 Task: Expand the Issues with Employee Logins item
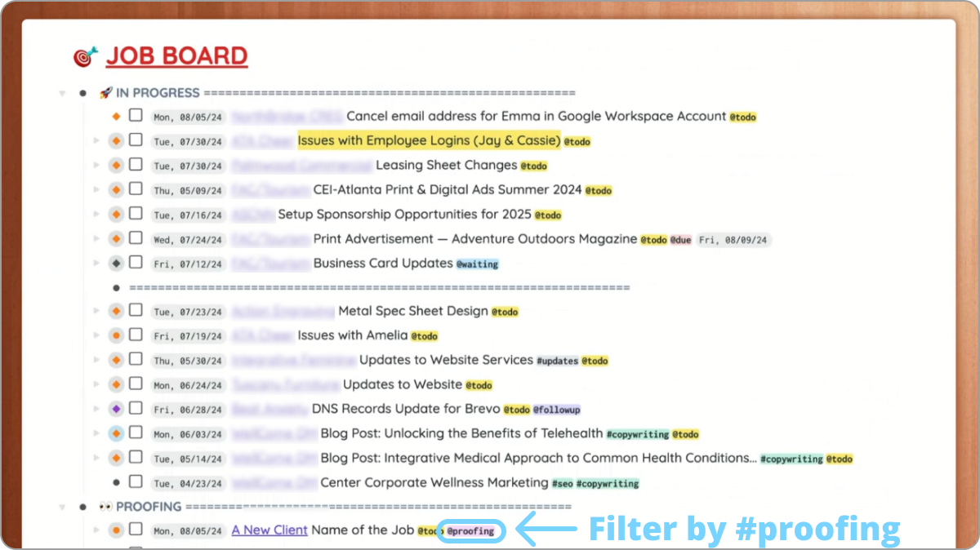click(x=97, y=140)
